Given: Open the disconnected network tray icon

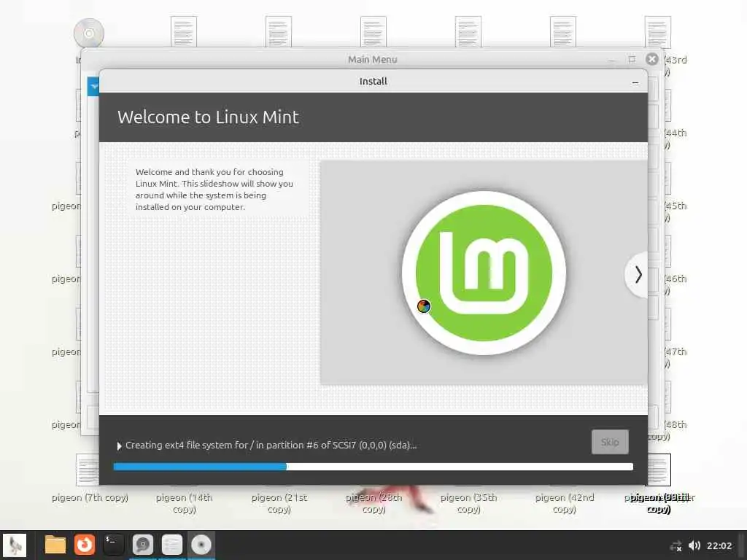Looking at the screenshot, I should (676, 545).
